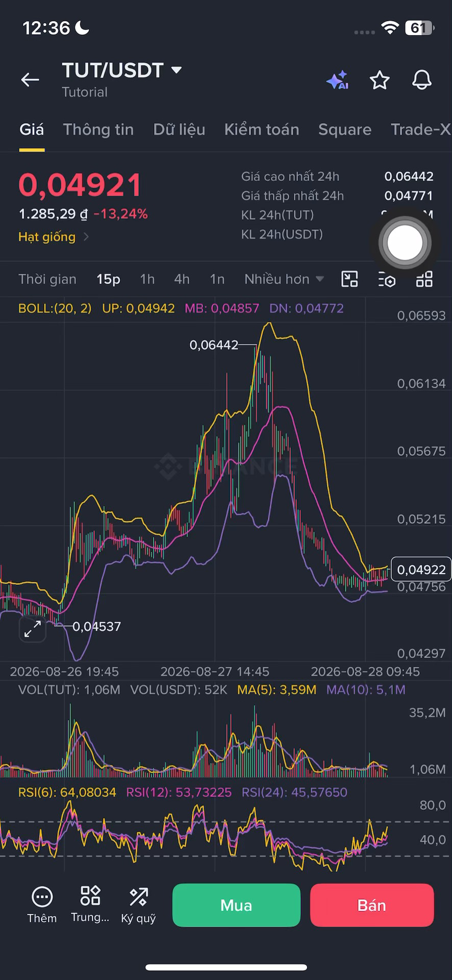Switch to Kiểm toán tab
Image resolution: width=452 pixels, height=980 pixels.
pos(262,130)
